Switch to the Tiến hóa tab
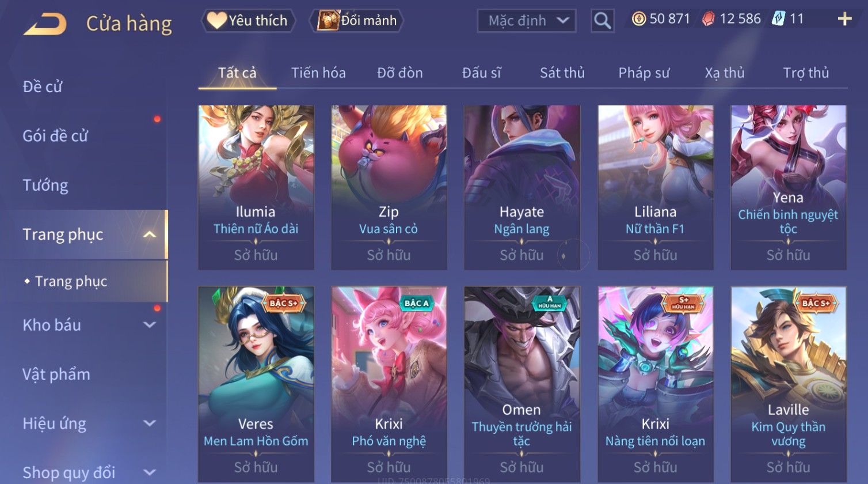 tap(318, 73)
